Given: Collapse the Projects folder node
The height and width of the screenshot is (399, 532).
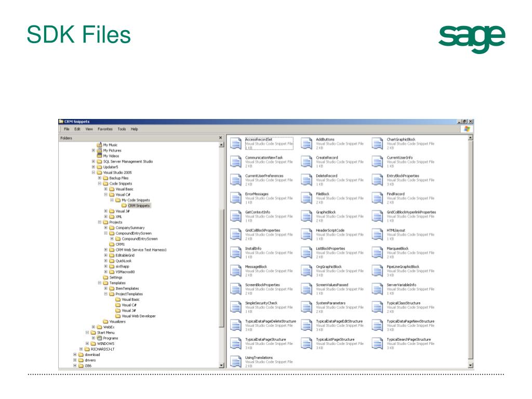Looking at the screenshot, I should (x=99, y=222).
